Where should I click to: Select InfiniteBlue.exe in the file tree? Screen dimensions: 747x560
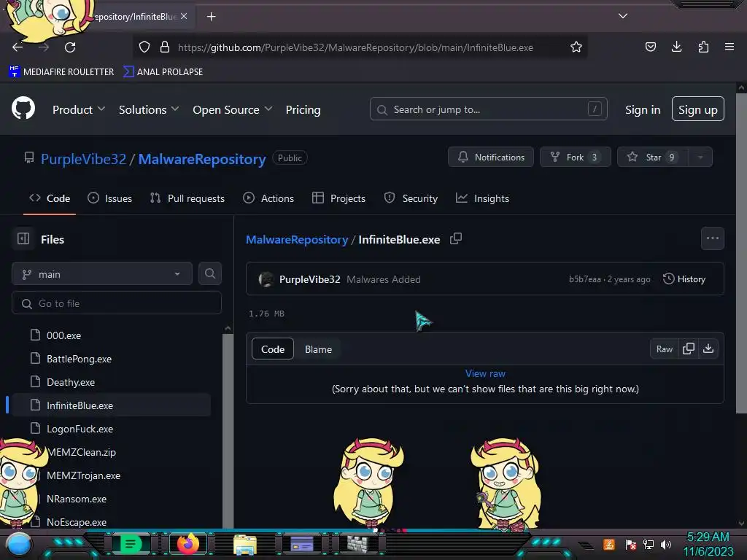pos(111,405)
